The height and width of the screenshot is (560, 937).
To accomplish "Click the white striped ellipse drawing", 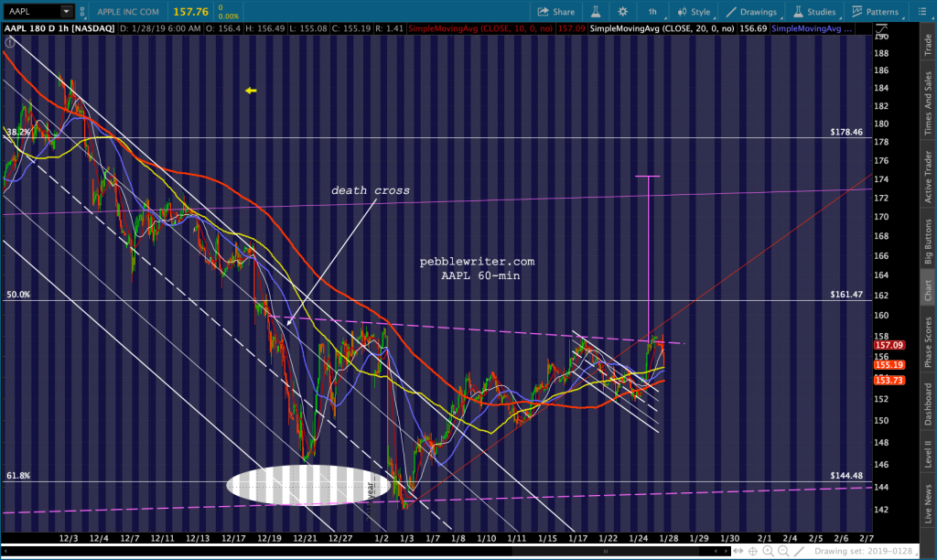I will pyautogui.click(x=308, y=485).
